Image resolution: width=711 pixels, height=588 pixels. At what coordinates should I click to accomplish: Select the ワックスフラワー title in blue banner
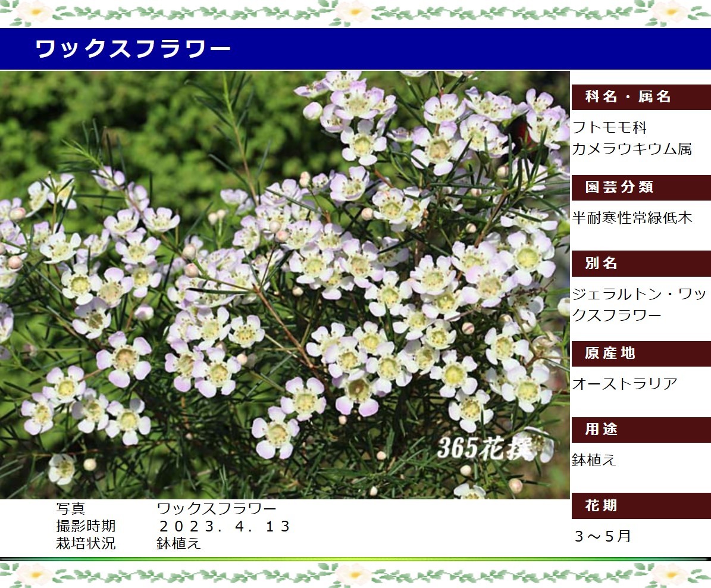(133, 49)
